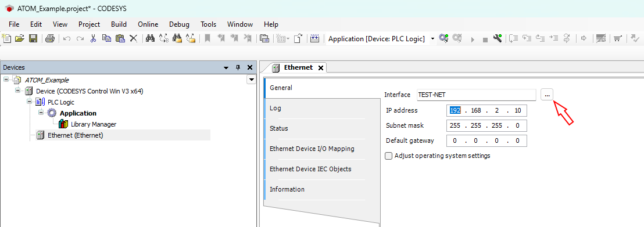The height and width of the screenshot is (227, 644).
Task: Open the File menu
Action: [14, 24]
